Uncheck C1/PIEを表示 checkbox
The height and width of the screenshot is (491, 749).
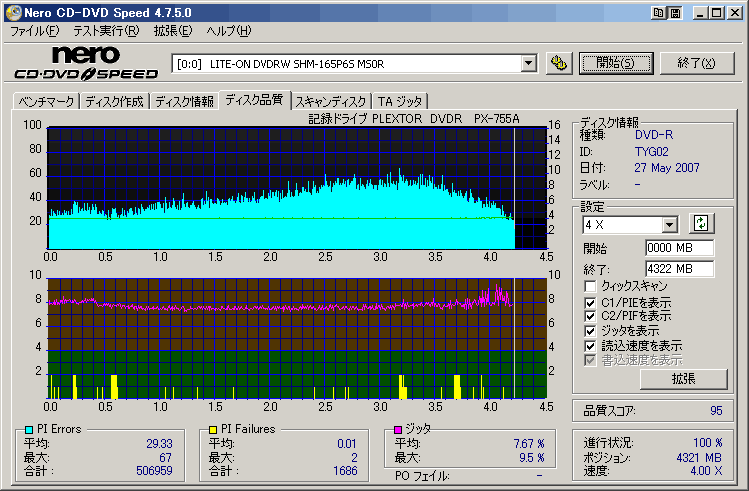[590, 303]
